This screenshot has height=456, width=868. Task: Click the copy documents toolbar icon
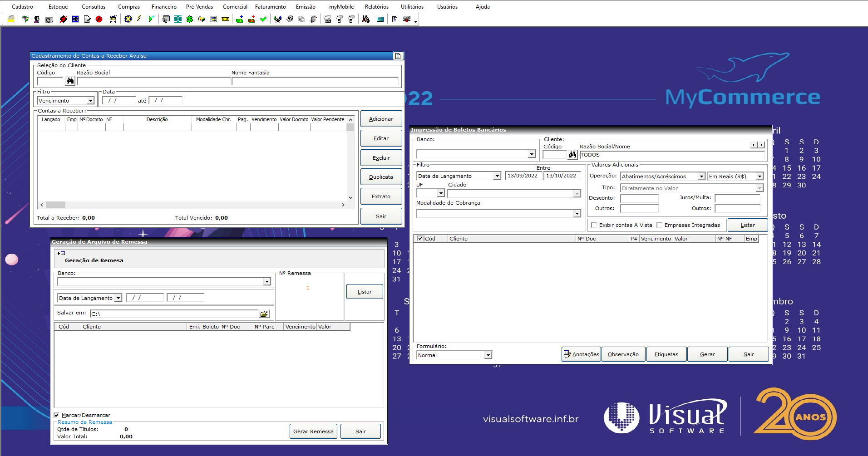(x=302, y=19)
